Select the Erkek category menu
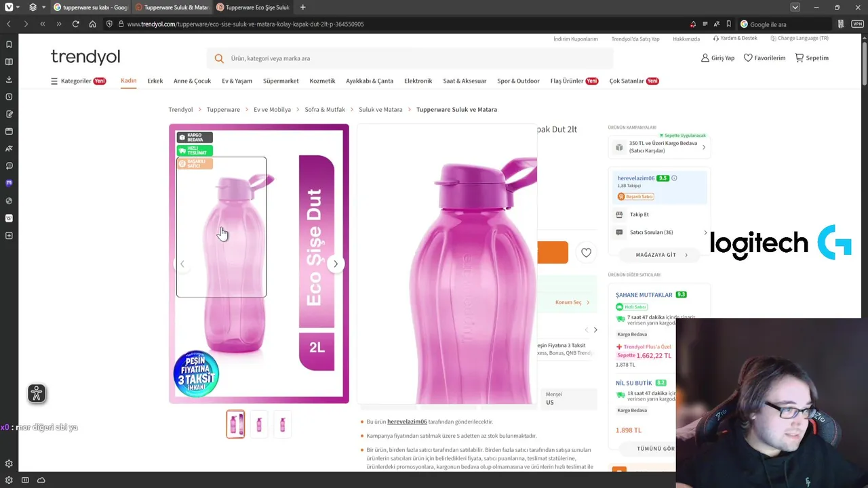 [x=155, y=81]
